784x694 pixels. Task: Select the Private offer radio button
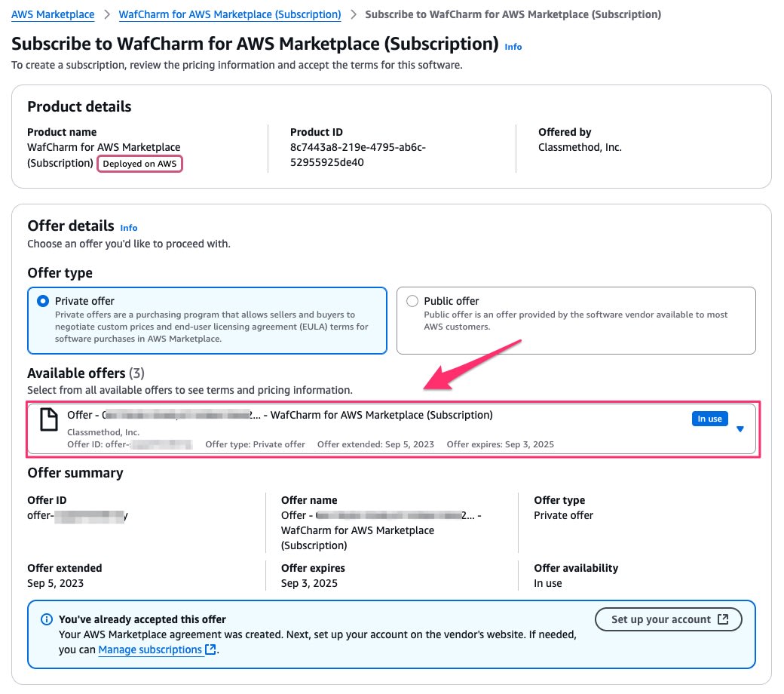click(x=43, y=301)
